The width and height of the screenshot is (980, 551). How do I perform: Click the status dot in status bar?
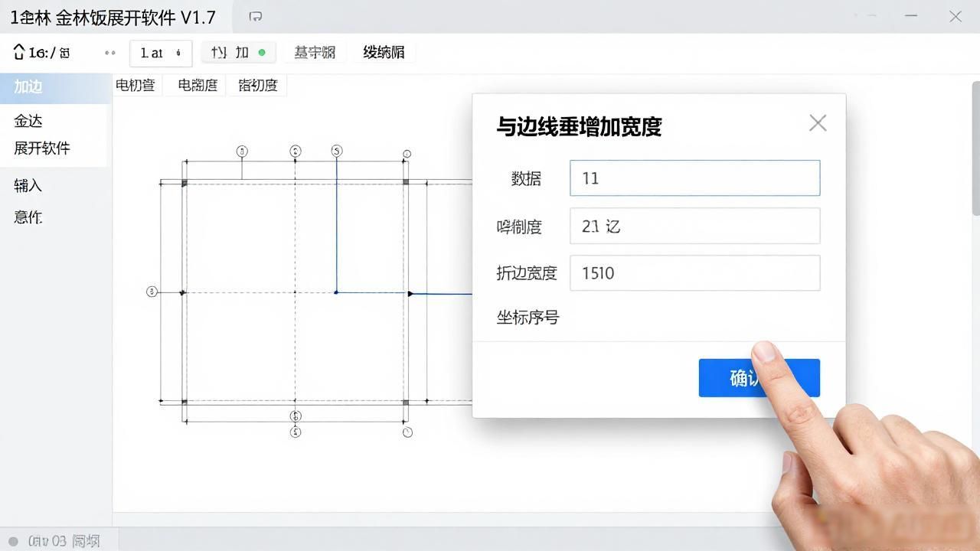pos(13,542)
